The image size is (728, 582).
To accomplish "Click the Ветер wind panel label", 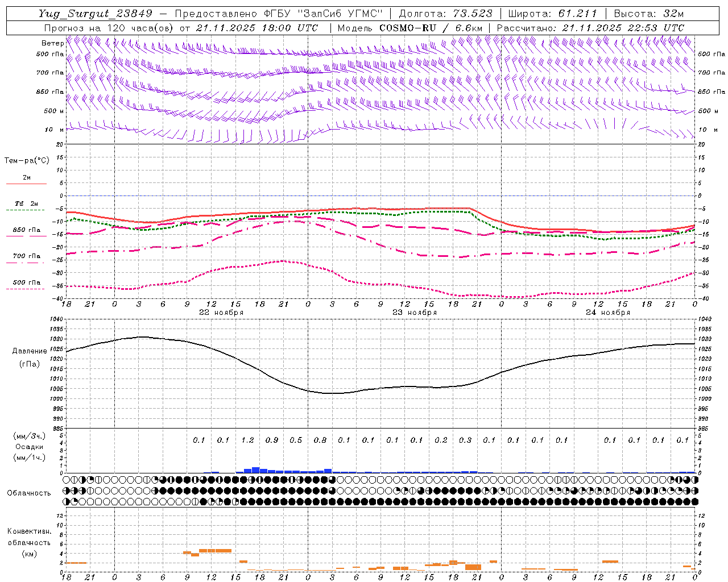I will coord(52,43).
